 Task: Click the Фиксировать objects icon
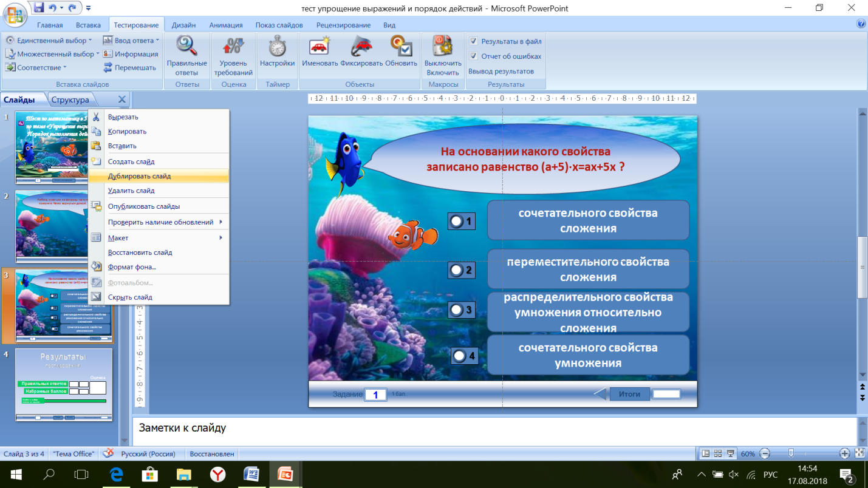tap(361, 46)
